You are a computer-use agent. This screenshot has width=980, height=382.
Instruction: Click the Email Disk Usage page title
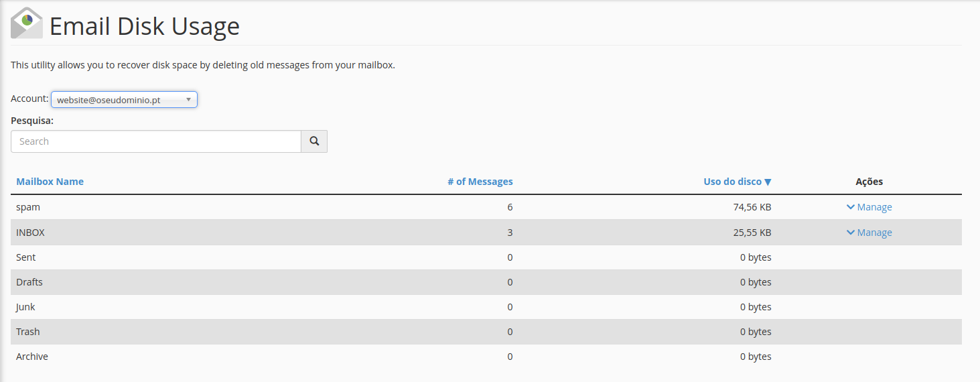coord(144,26)
